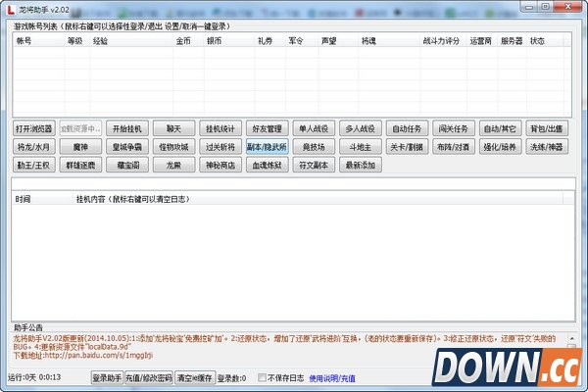
Task: Click the 斗地主 button
Action: 361,147
